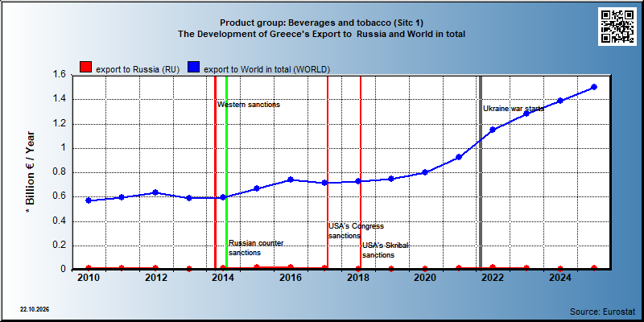Click the x-axis label 2010
The image size is (644, 322).
pos(89,278)
